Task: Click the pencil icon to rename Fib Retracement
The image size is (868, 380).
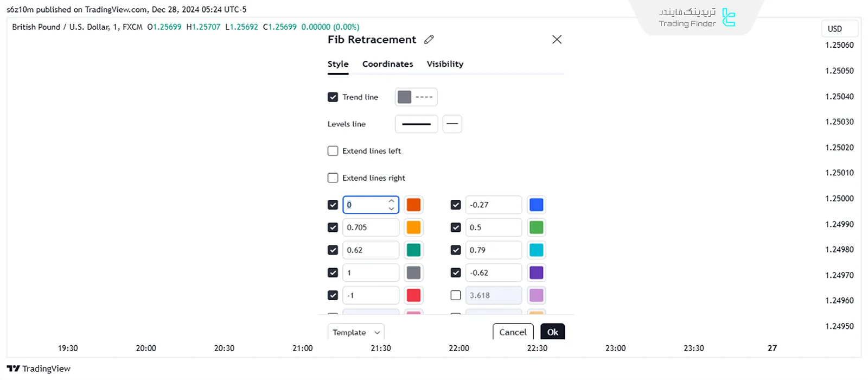Action: click(x=429, y=40)
